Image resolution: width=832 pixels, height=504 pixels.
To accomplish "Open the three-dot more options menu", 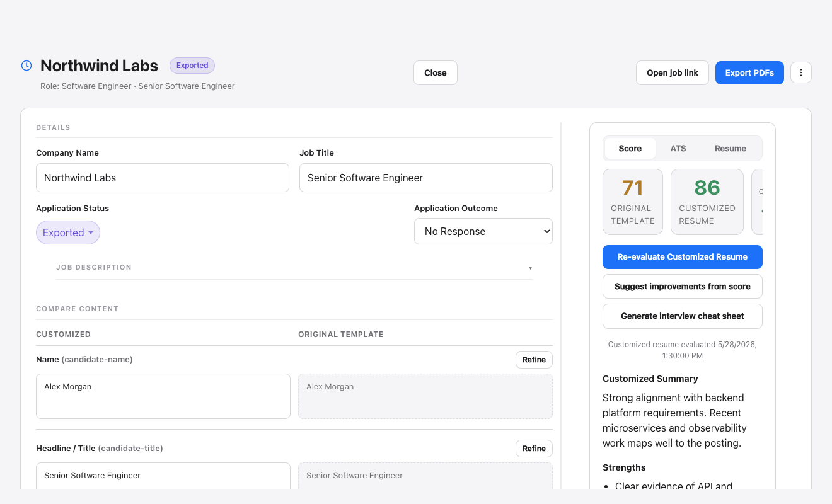I will tap(801, 72).
